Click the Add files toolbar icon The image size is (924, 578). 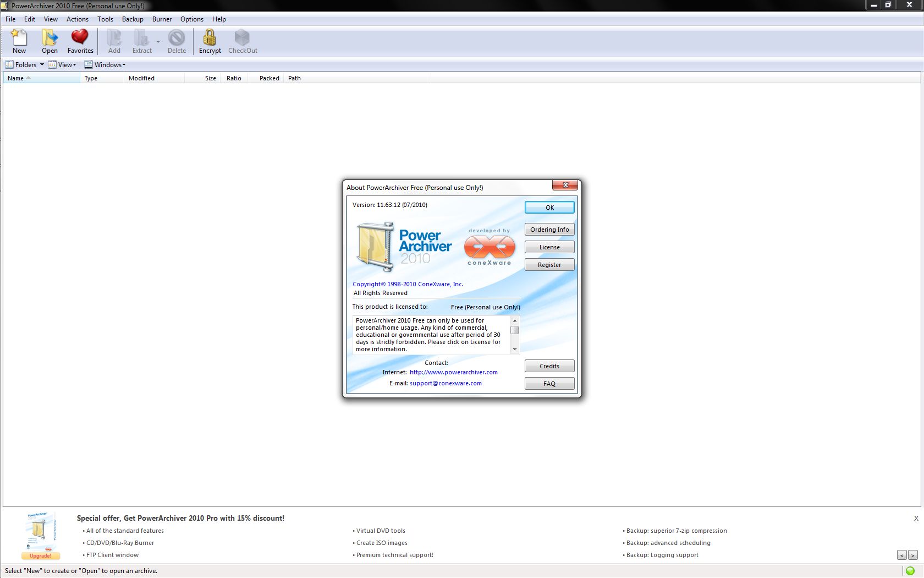pyautogui.click(x=114, y=41)
